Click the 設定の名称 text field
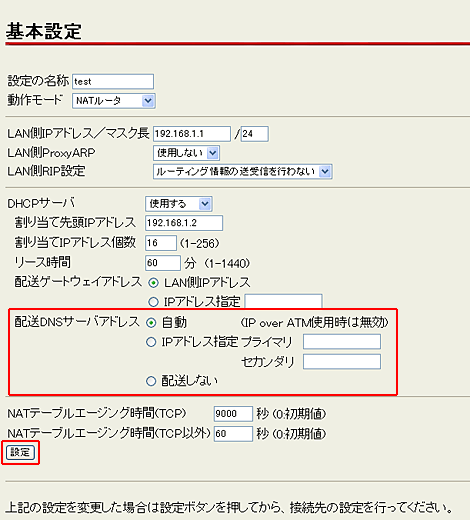The image size is (470, 520). (113, 81)
